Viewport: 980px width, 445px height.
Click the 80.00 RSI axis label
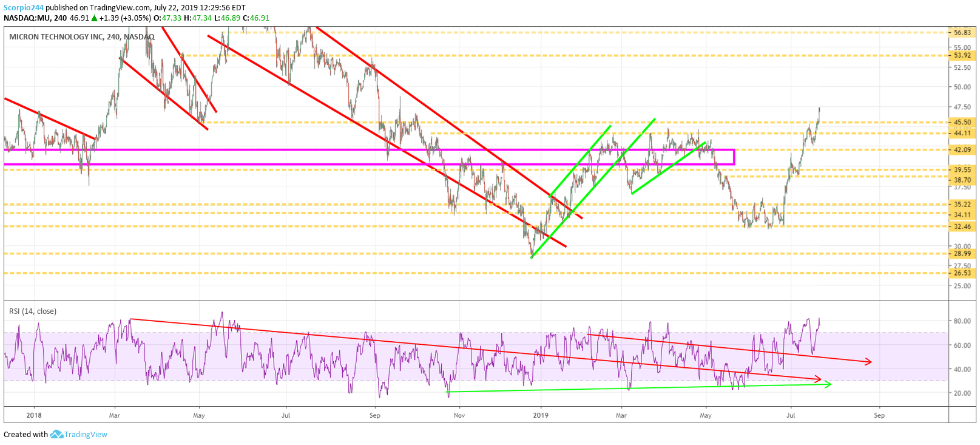tap(962, 321)
